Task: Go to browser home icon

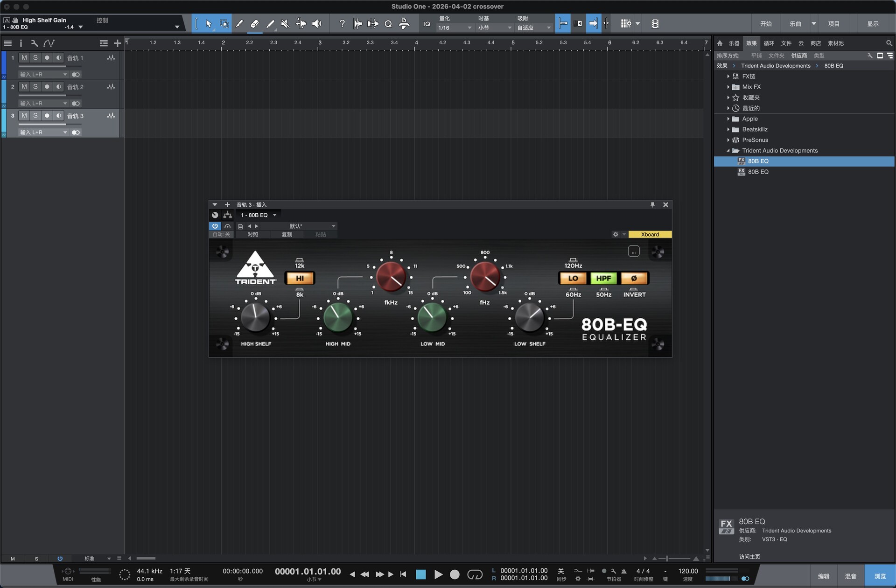Action: [720, 43]
